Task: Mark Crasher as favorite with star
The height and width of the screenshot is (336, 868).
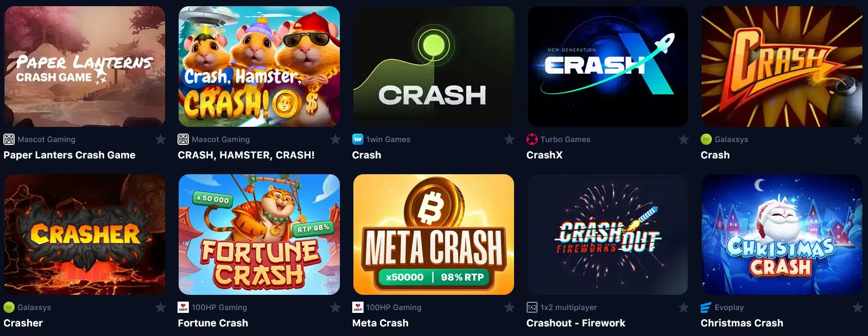Action: click(161, 307)
